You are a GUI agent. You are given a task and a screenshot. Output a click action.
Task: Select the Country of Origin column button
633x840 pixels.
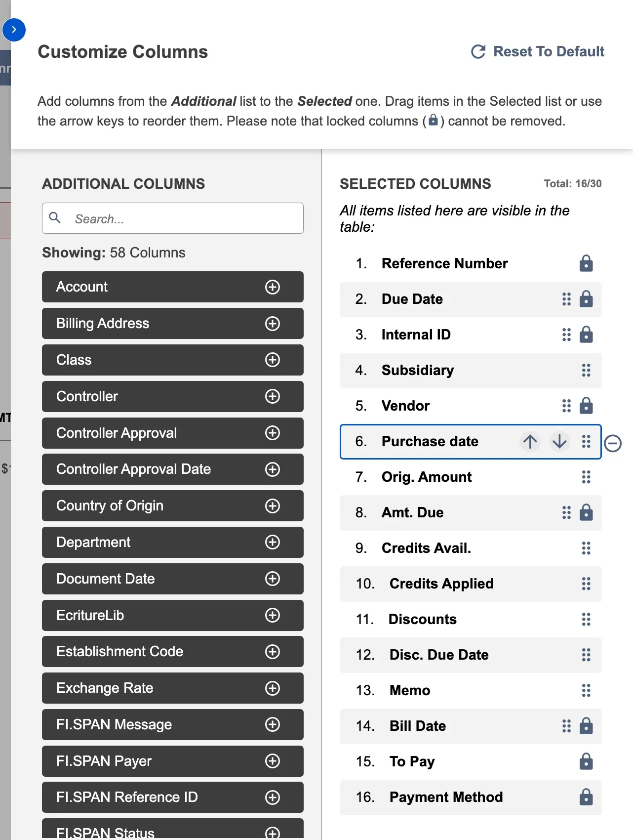(173, 506)
